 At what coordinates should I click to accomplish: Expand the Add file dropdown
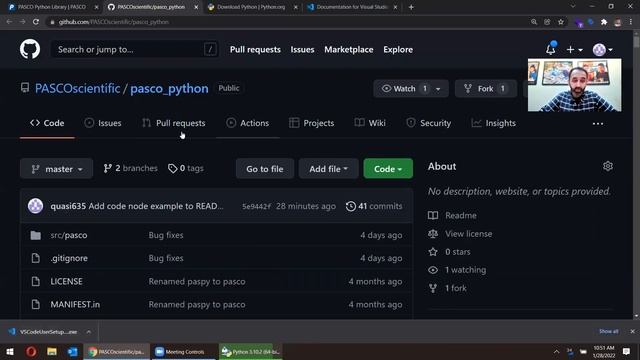pos(329,169)
